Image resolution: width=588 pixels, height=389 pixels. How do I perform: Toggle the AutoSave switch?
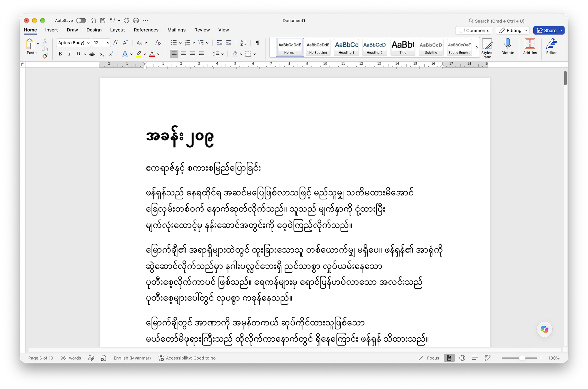(81, 21)
